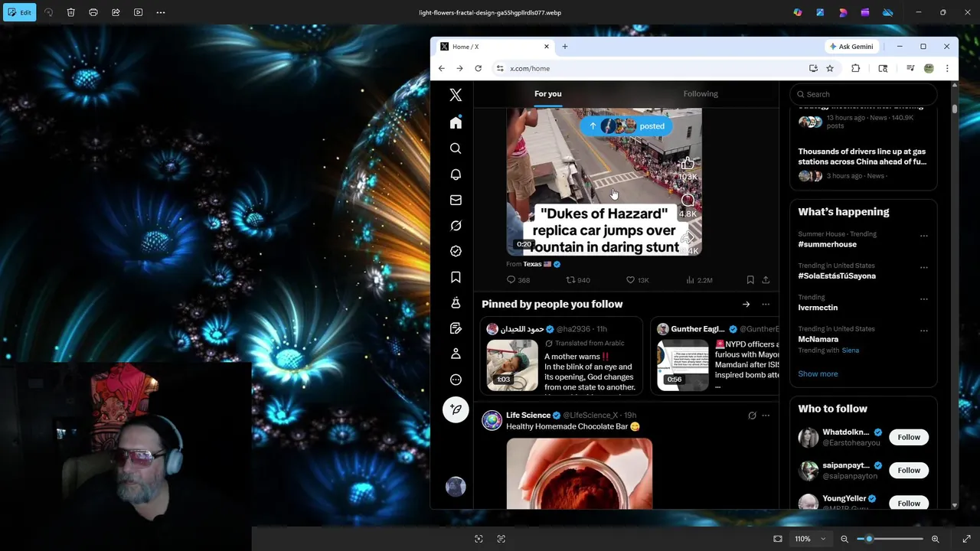Open a new Chrome tab
The height and width of the screenshot is (551, 980).
[x=565, y=47]
